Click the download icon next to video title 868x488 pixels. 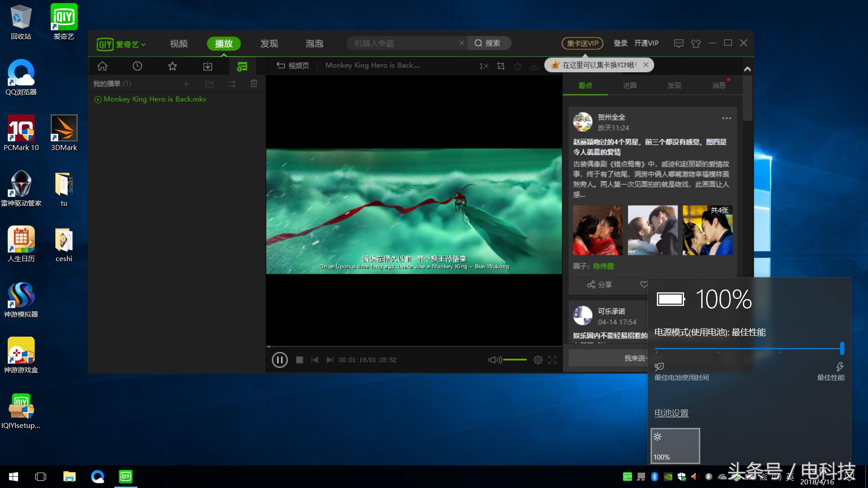click(x=535, y=66)
